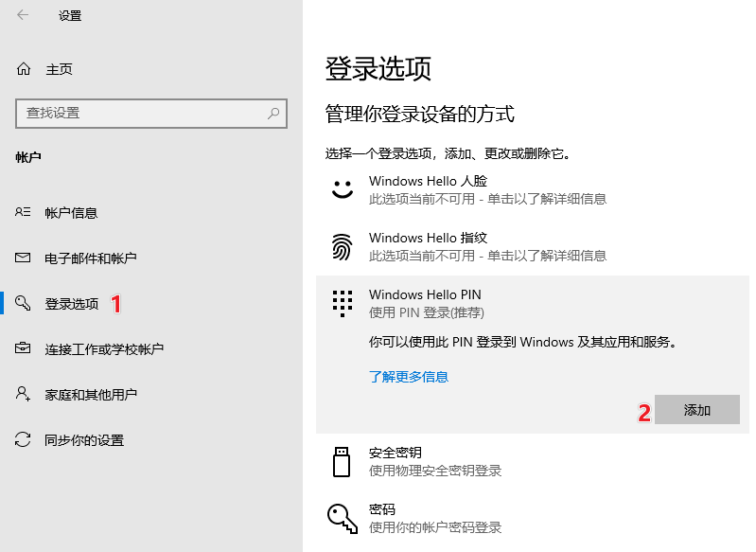
Task: Click the 添加 button to add PIN
Action: 697,410
